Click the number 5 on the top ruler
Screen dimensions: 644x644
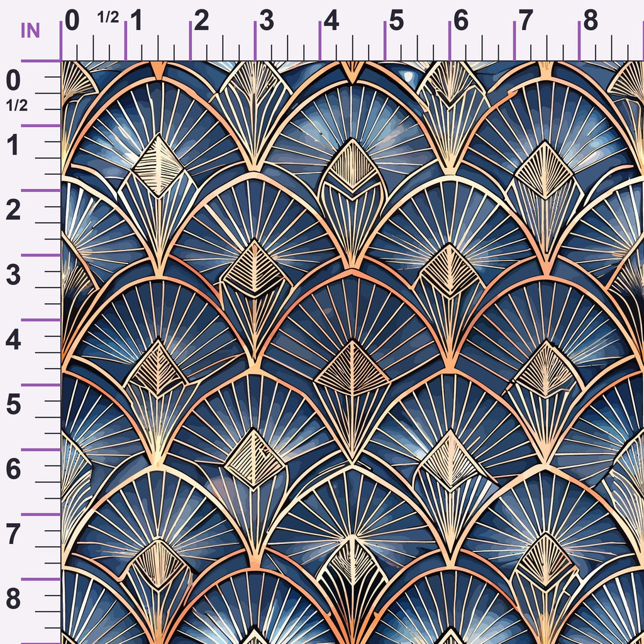click(396, 20)
